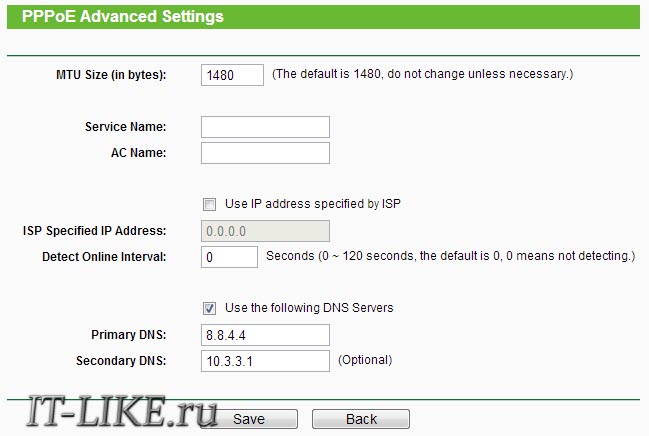
Task: Click the 'Primary DNS:' label
Action: coord(129,335)
